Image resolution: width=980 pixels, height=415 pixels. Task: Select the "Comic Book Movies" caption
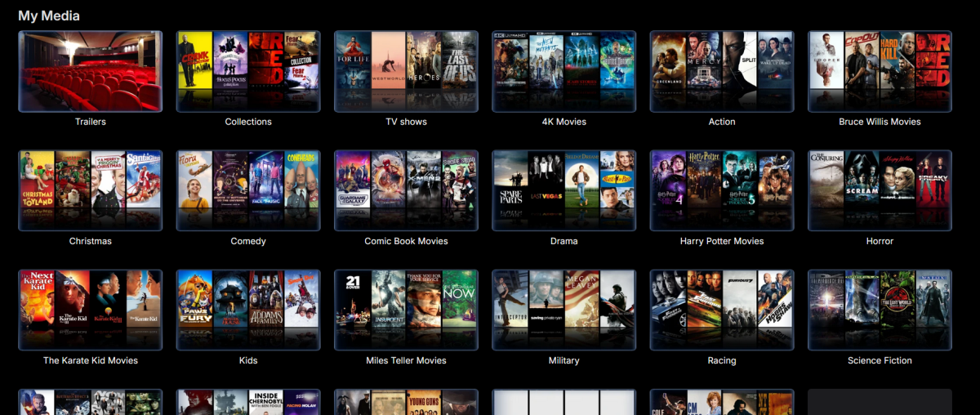coord(406,241)
